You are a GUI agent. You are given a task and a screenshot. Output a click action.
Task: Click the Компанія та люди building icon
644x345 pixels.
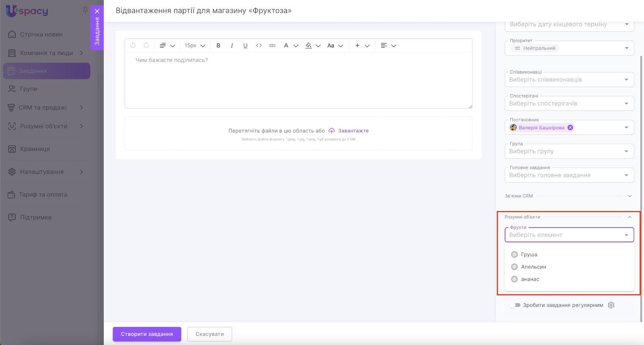12,53
